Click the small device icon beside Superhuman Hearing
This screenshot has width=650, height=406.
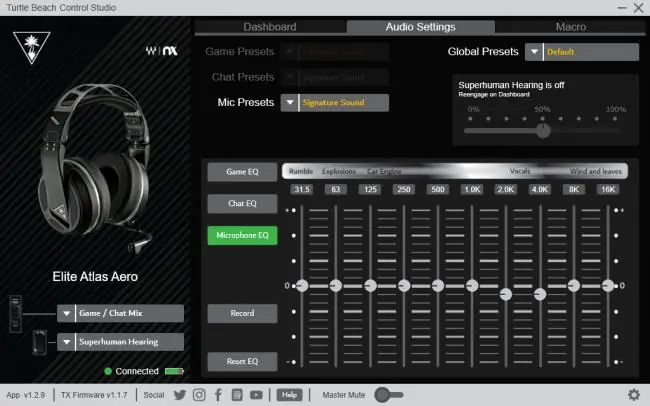click(x=40, y=343)
